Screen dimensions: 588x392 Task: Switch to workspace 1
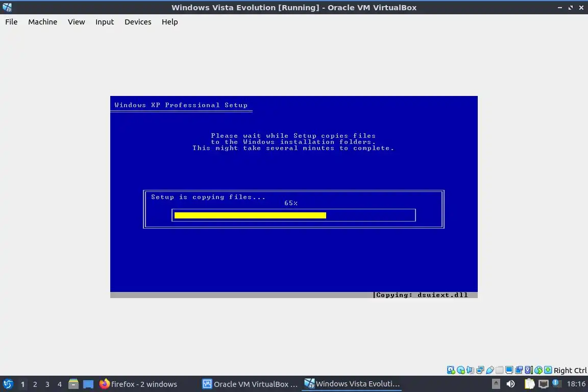tap(22, 384)
